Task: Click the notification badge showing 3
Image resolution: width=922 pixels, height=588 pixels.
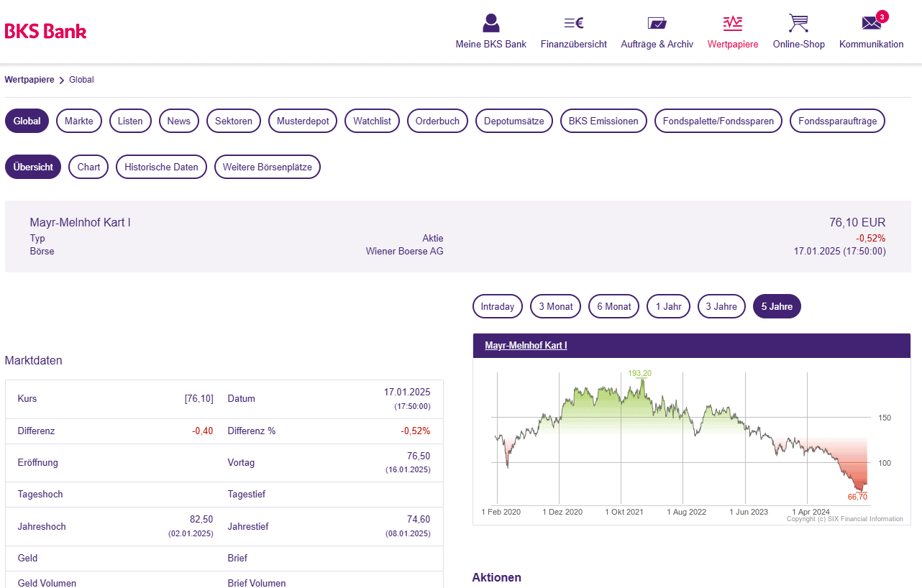Action: (882, 16)
